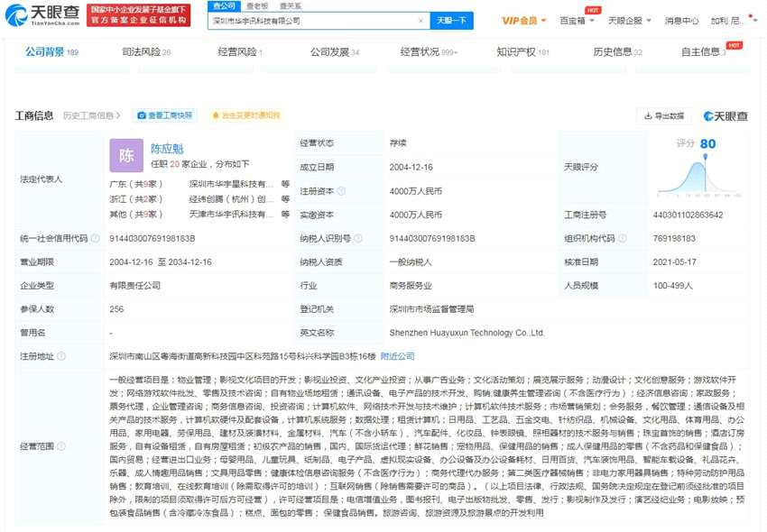Select the 知识产权 section tab
Screen dimensions: 767x532
[522, 51]
